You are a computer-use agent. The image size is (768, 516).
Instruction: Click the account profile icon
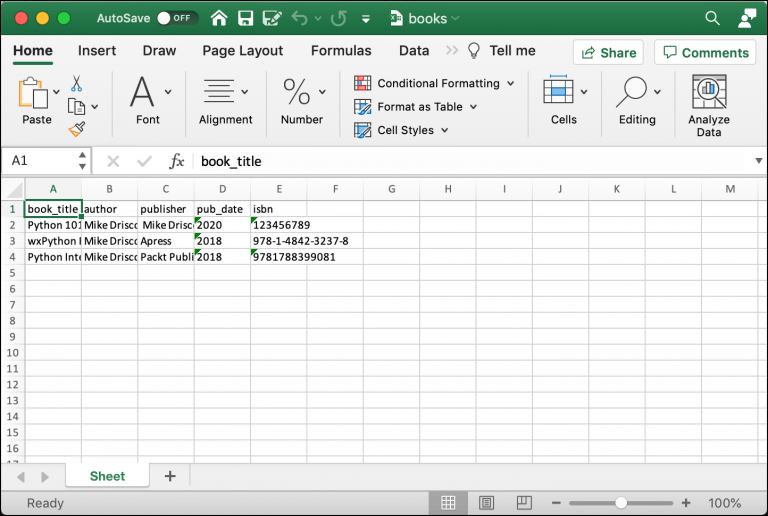point(746,18)
